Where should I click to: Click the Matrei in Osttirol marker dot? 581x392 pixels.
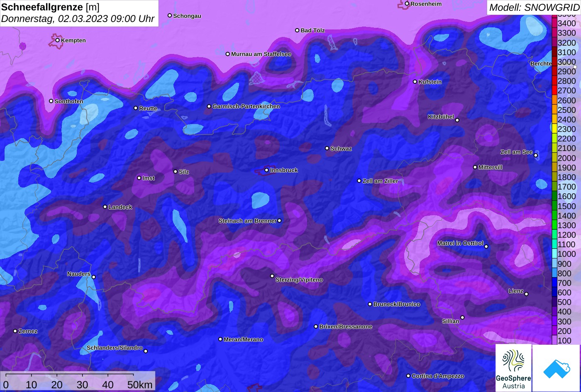(x=486, y=246)
